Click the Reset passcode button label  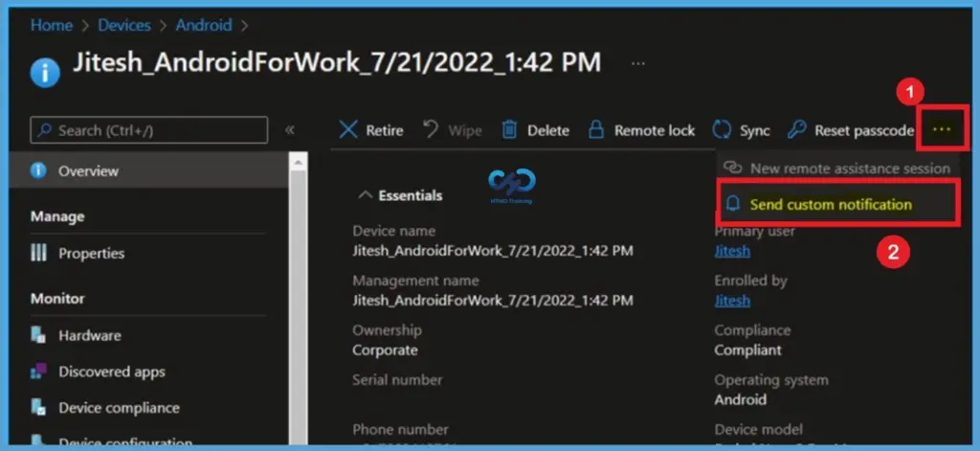tap(864, 130)
